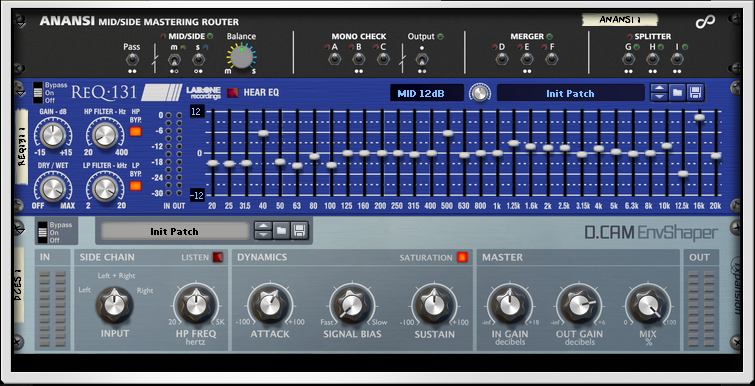This screenshot has height=386, width=755.
Task: Click the REQ-131 save patch disk icon
Action: click(695, 92)
